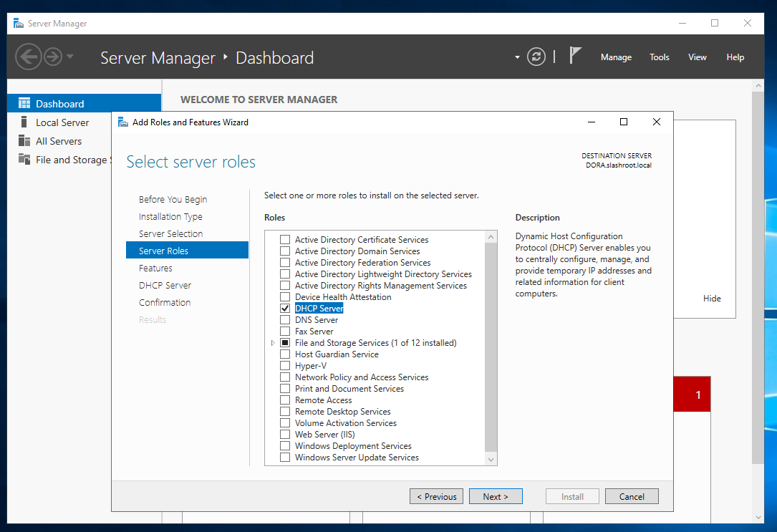Screen dimensions: 777x532
Task: Check the Web Server (IIS) checkbox
Action: [x=285, y=435]
